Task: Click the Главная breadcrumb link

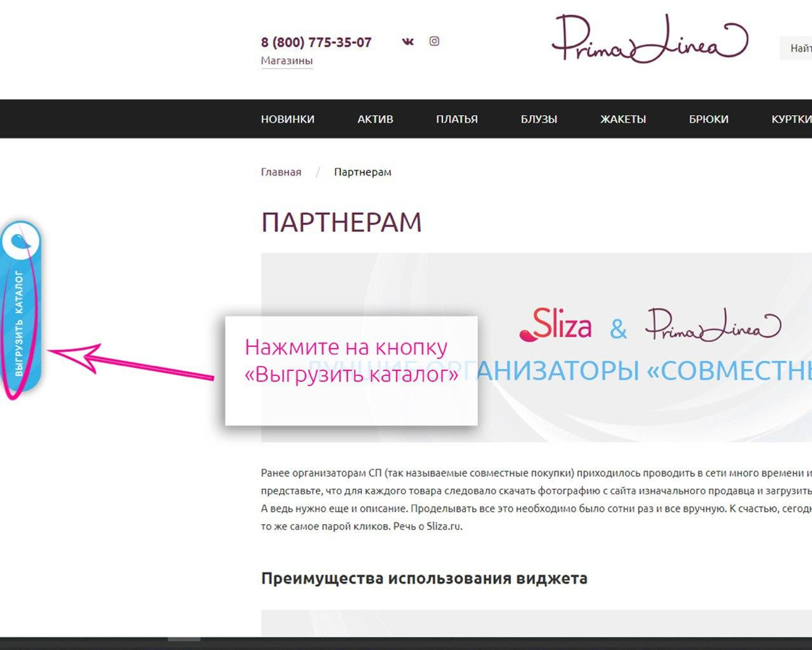Action: 281,172
